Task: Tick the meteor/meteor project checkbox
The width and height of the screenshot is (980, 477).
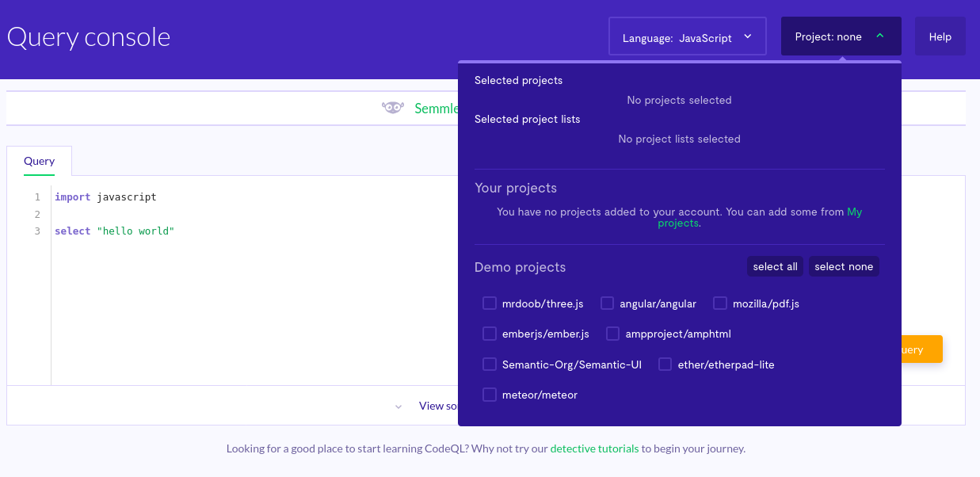Action: click(x=490, y=395)
